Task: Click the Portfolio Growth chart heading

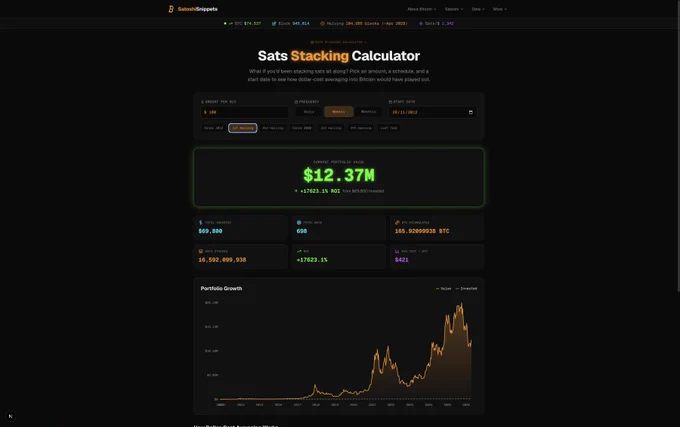Action: pos(221,288)
